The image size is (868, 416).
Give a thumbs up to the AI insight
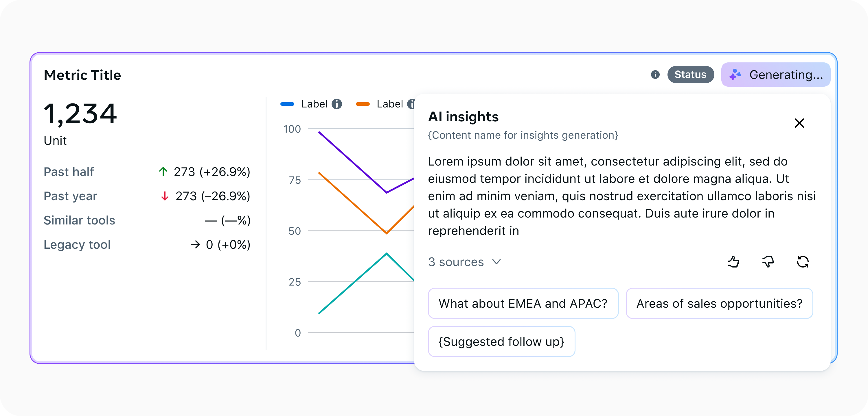tap(733, 262)
